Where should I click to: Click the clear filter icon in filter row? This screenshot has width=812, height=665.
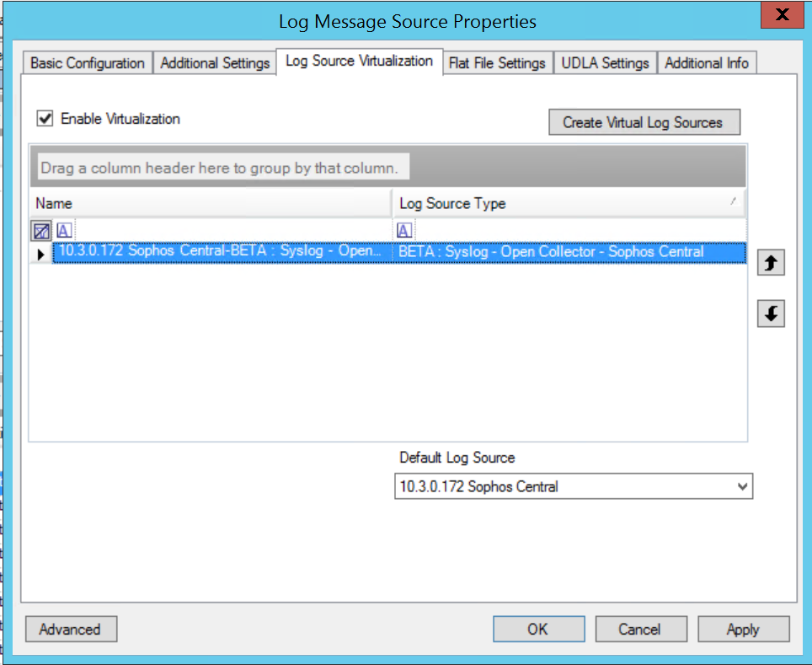(x=41, y=231)
